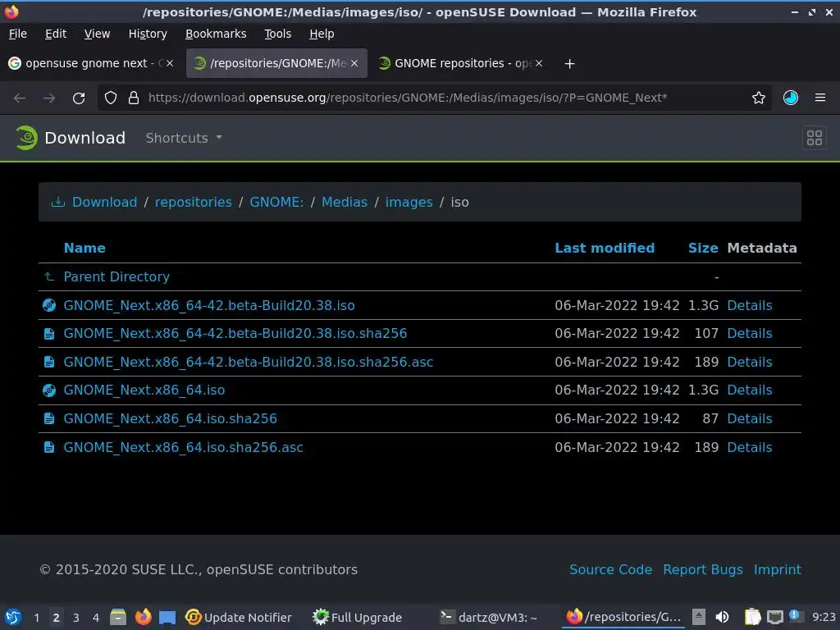Bookmark this page with the star
The width and height of the screenshot is (840, 630).
(758, 98)
